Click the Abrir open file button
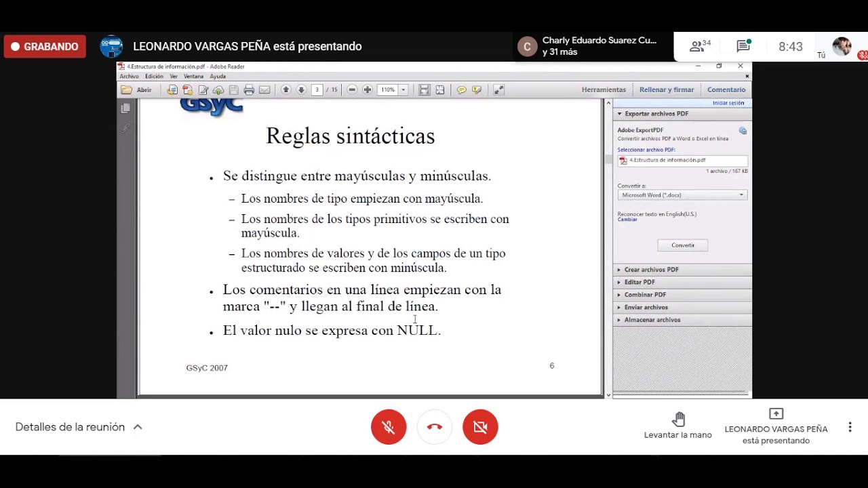This screenshot has height=488, width=868. point(136,89)
